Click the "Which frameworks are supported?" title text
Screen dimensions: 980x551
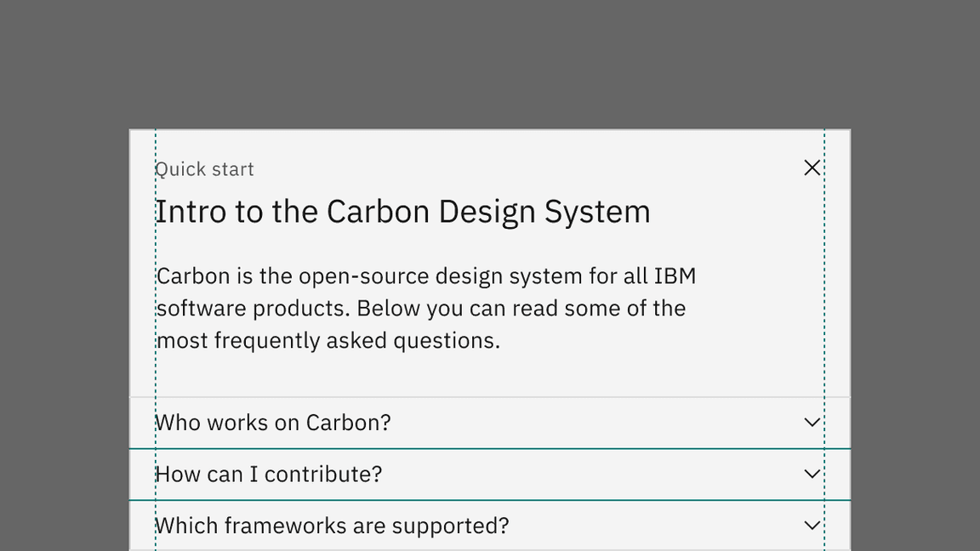pos(333,525)
